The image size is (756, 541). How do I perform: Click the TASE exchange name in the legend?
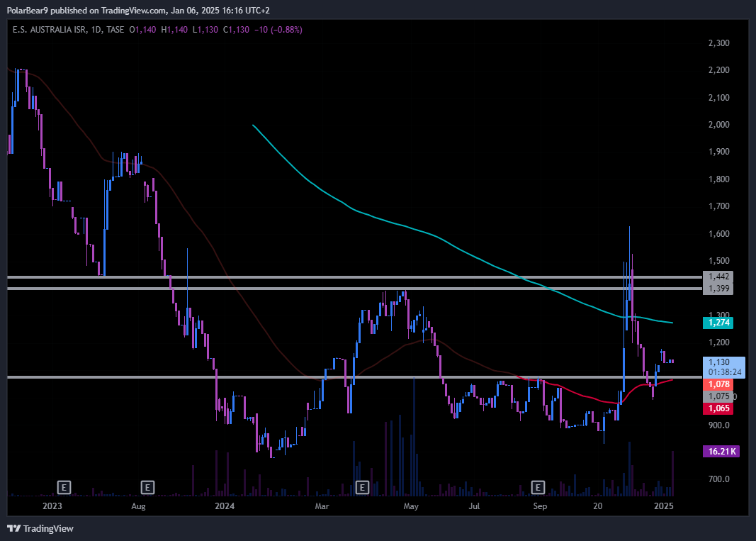(x=115, y=30)
